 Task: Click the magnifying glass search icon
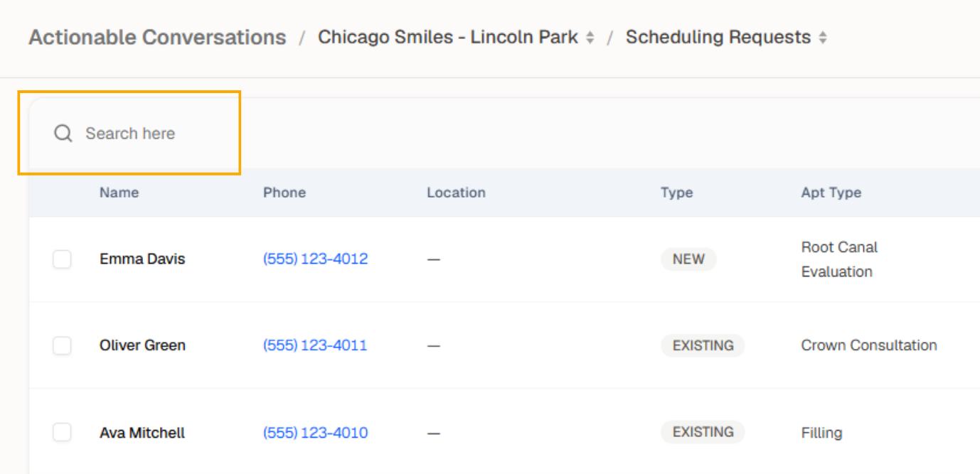pos(63,134)
